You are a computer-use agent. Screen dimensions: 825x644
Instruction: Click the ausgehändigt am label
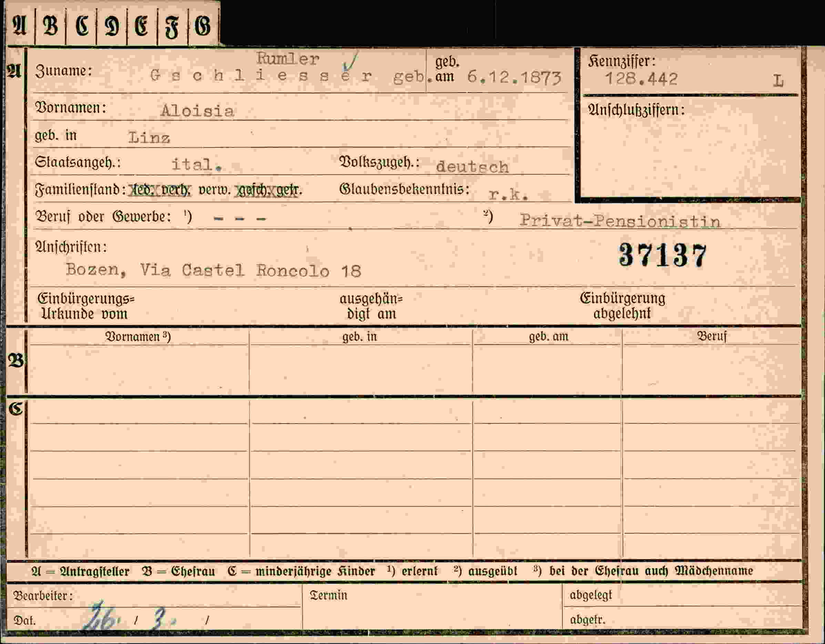point(371,306)
